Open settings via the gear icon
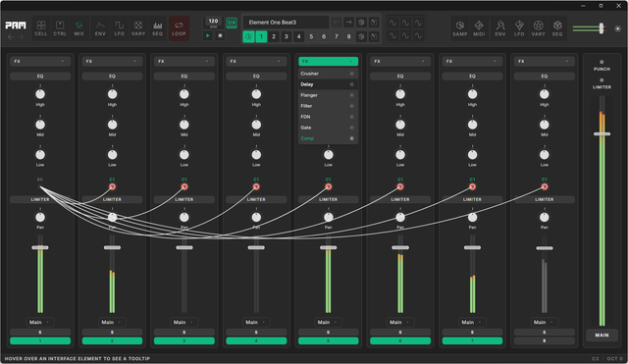The height and width of the screenshot is (364, 628). 617,28
